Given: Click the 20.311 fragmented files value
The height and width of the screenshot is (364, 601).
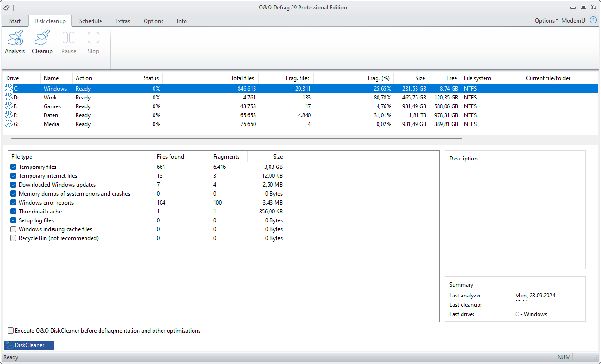Looking at the screenshot, I should 303,89.
